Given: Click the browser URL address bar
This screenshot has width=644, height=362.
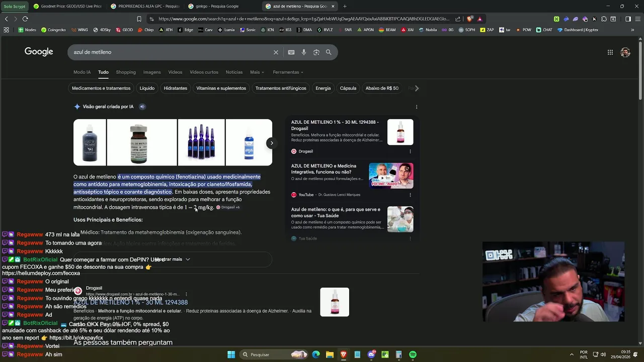Looking at the screenshot, I should tap(303, 19).
